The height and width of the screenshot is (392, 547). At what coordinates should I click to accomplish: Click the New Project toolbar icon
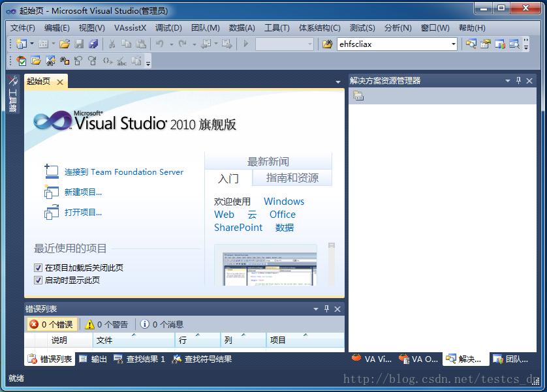pyautogui.click(x=22, y=44)
